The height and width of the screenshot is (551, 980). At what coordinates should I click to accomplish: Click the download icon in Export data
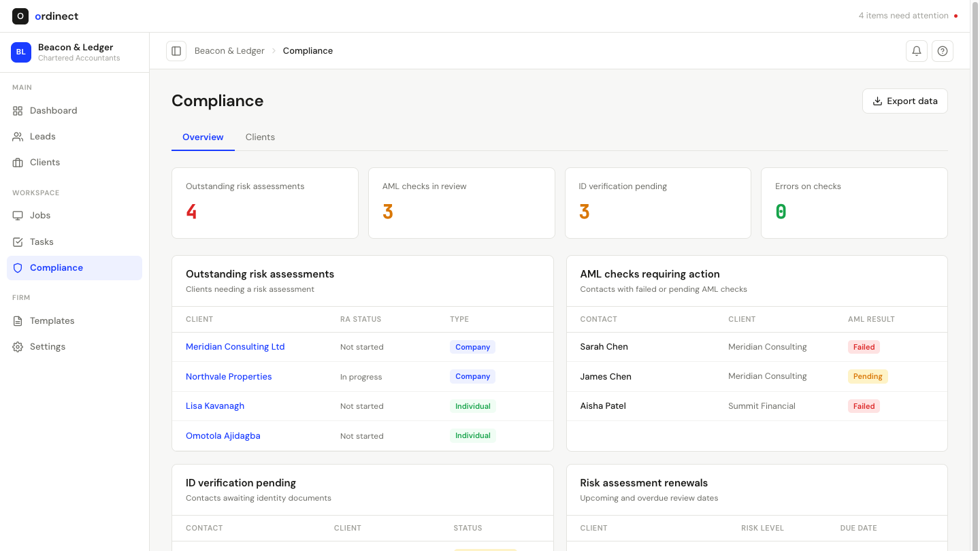877,101
